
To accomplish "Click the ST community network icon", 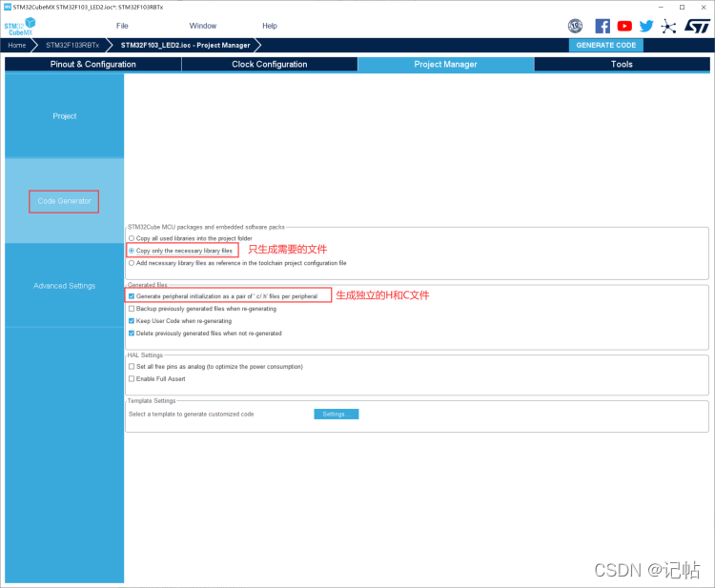I will pyautogui.click(x=668, y=26).
